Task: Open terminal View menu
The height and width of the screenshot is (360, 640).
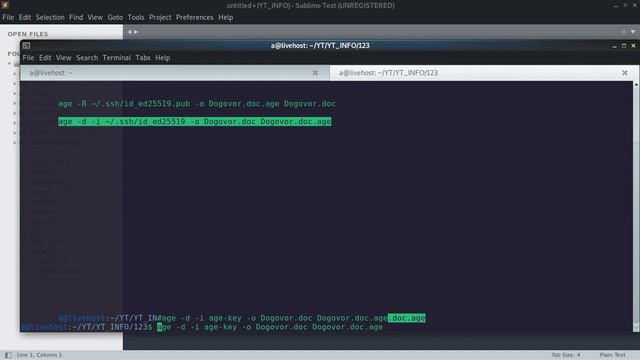Action: (64, 58)
